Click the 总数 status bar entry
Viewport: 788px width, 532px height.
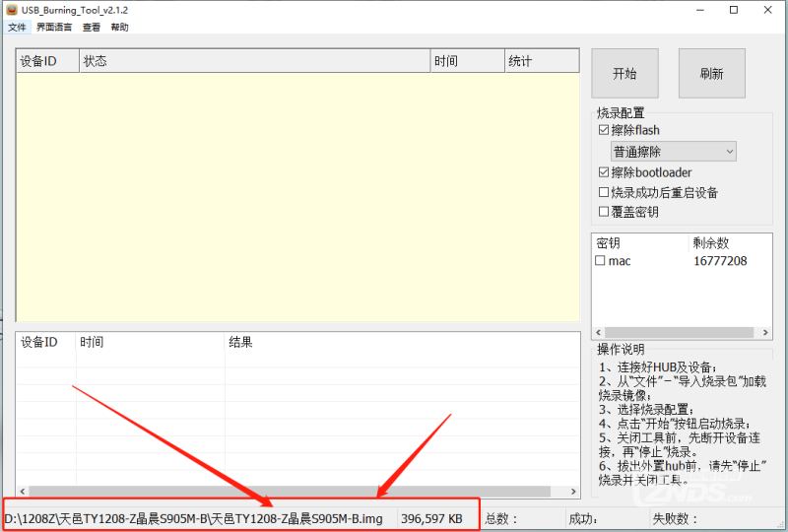point(501,518)
